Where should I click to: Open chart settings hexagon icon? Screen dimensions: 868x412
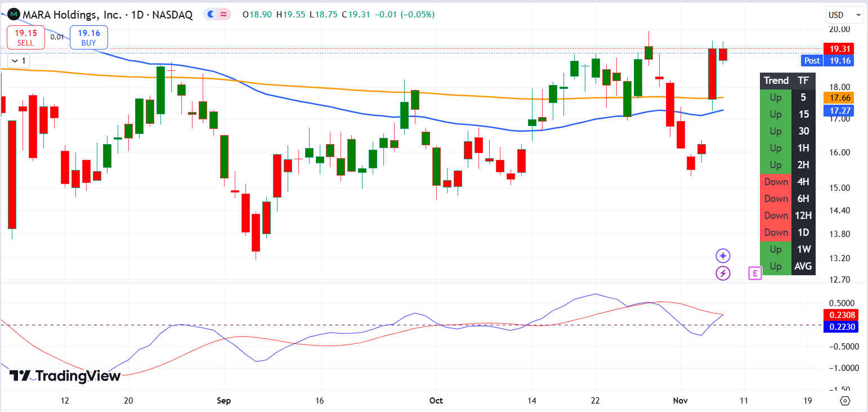tap(844, 401)
